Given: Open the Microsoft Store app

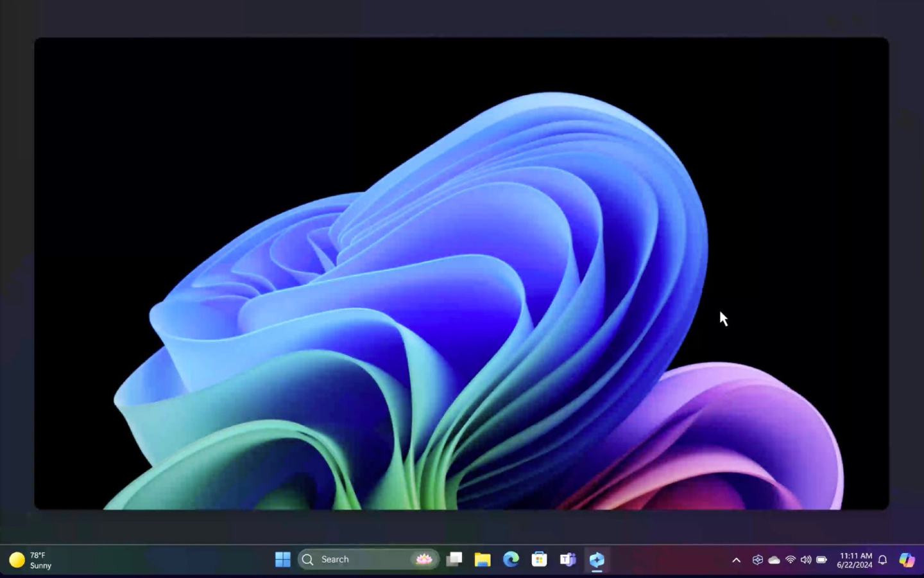Looking at the screenshot, I should 539,559.
